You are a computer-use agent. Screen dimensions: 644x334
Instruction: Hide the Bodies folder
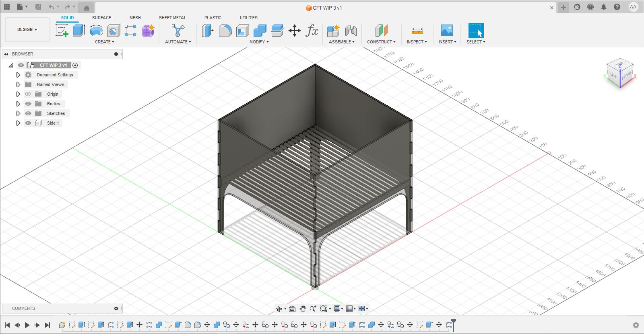[28, 104]
